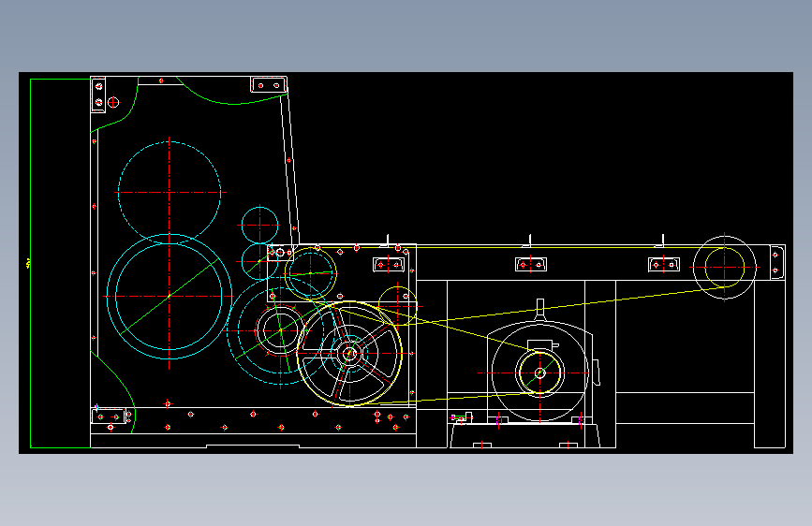Click the motor's yellow pulley center
812x526 pixels.
click(540, 373)
